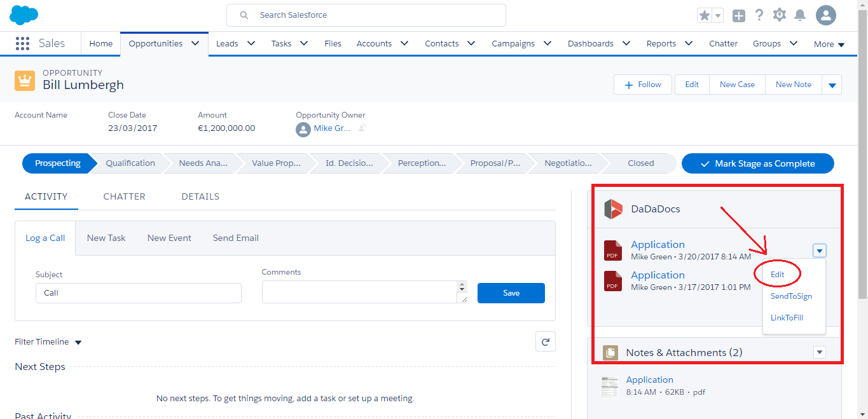
Task: Click the global actions plus icon
Action: [738, 15]
